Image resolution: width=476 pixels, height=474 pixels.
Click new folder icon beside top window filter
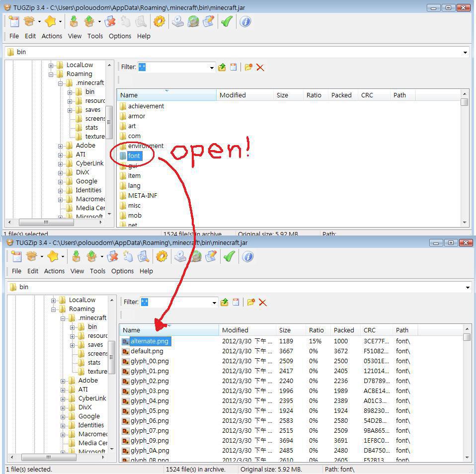coord(248,67)
